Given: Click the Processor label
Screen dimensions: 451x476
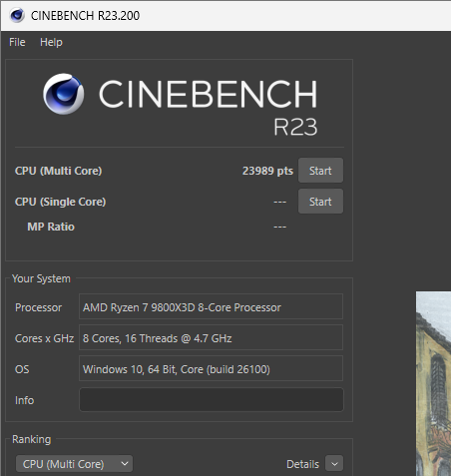Looking at the screenshot, I should [x=39, y=307].
